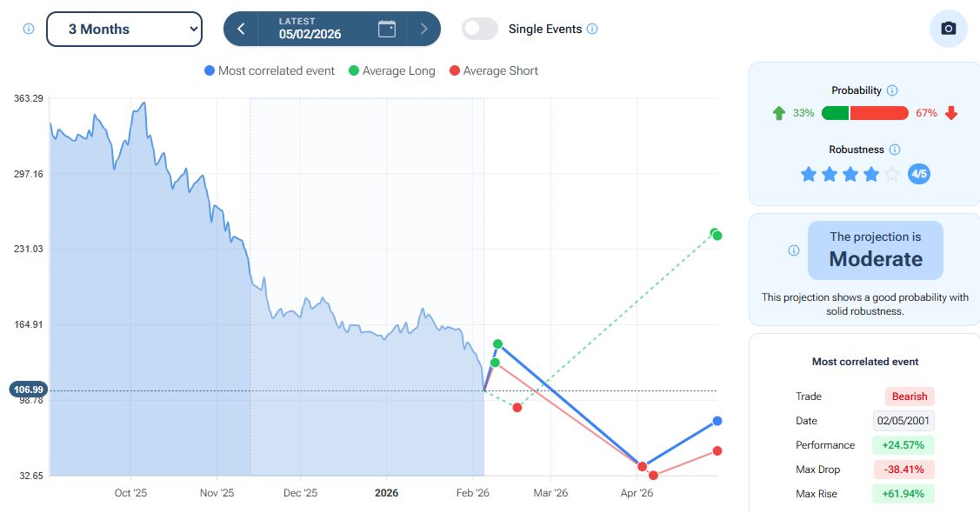The height and width of the screenshot is (513, 980).
Task: Open the calendar date picker icon
Action: pyautogui.click(x=387, y=29)
